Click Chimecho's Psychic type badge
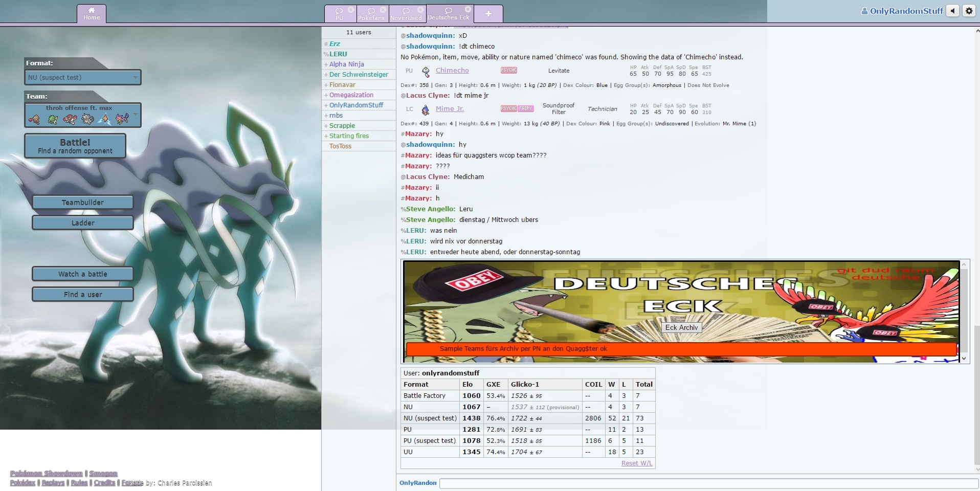 508,71
